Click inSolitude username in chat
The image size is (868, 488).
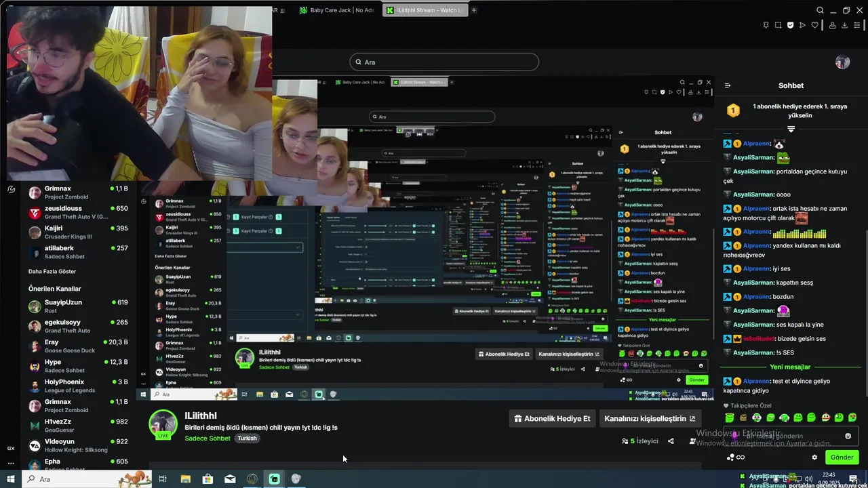pyautogui.click(x=757, y=339)
